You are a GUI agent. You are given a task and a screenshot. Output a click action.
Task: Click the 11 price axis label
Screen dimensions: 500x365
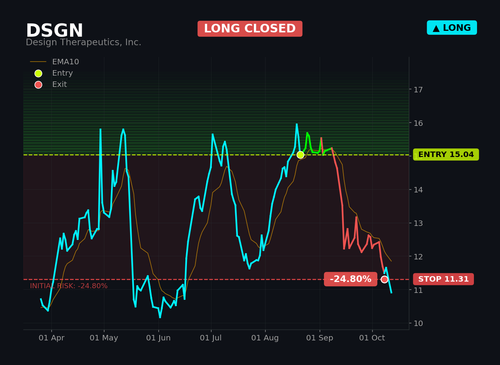coord(418,290)
